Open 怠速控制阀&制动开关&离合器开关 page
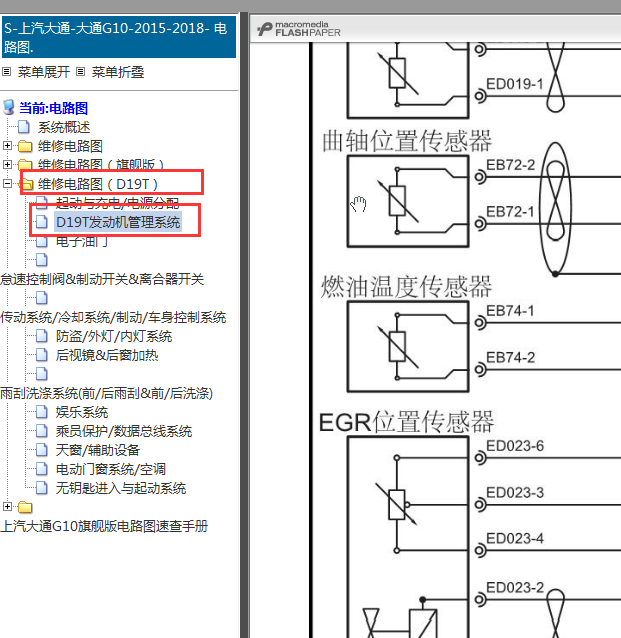Screen dimensions: 621x638 point(102,280)
